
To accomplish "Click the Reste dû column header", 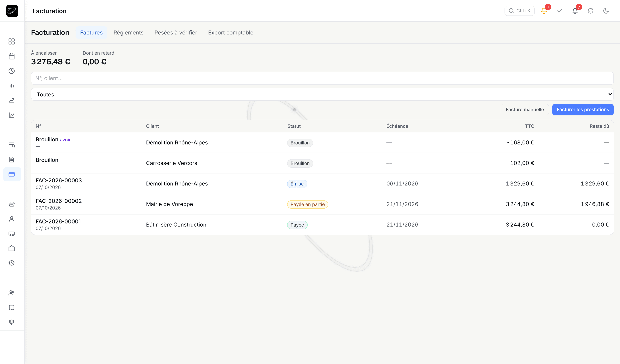I will click(x=599, y=126).
